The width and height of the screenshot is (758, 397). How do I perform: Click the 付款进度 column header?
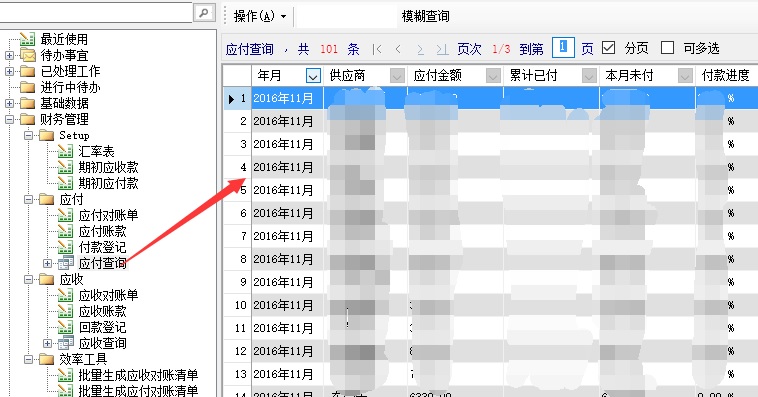(726, 75)
